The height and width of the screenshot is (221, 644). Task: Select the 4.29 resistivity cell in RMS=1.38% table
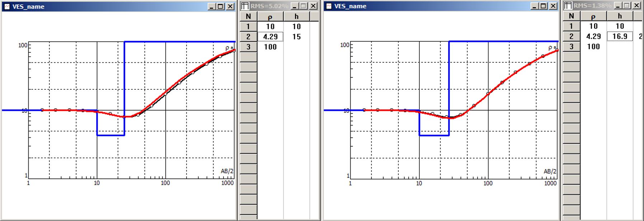(x=593, y=36)
